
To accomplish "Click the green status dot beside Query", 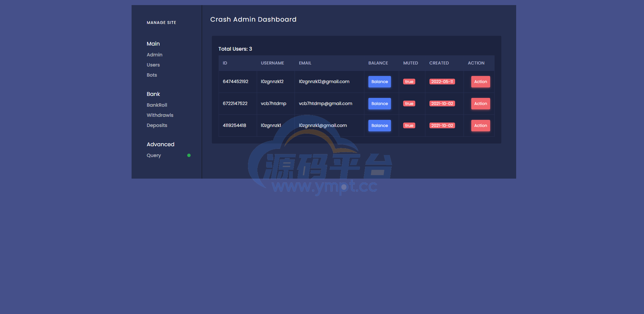I will 189,155.
